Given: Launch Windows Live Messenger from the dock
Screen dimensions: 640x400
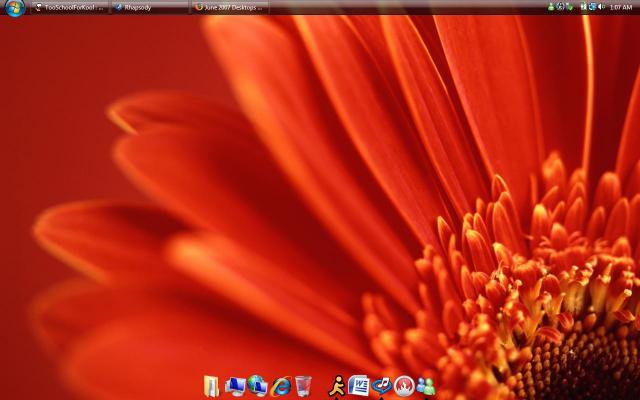Looking at the screenshot, I should (425, 386).
